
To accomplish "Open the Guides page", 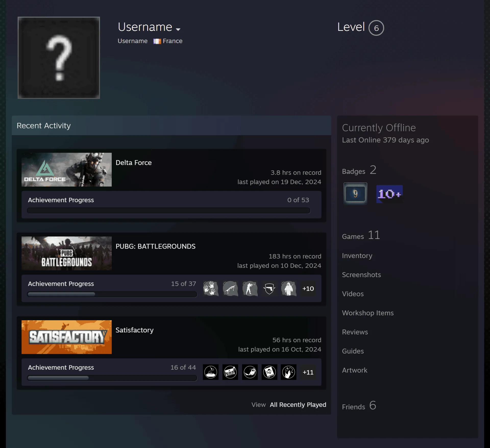I will pyautogui.click(x=353, y=351).
